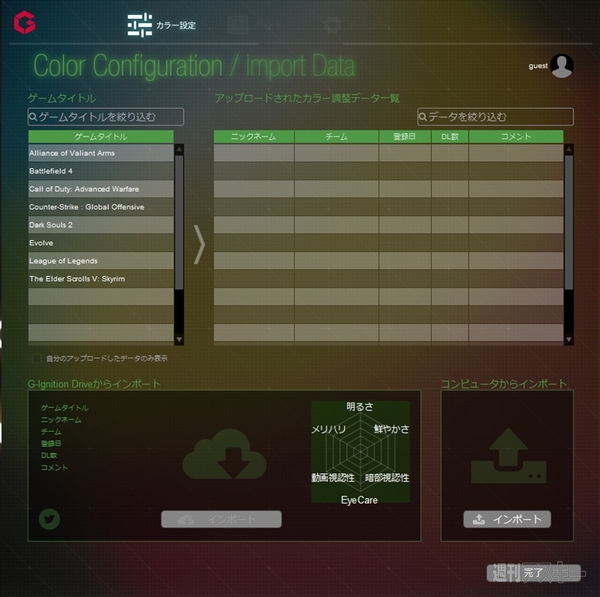Toggle 自分のアップロードしたデータのみ表示 checkbox

point(36,358)
